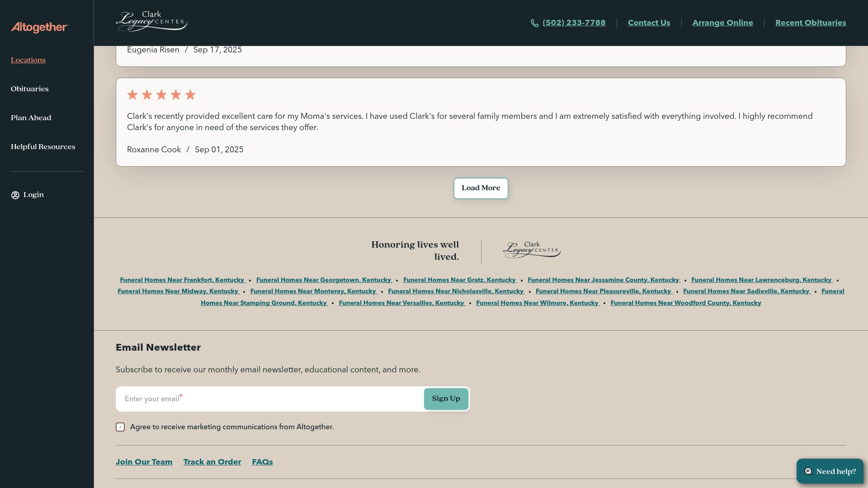Click the chat bubble Need help icon

click(x=808, y=471)
